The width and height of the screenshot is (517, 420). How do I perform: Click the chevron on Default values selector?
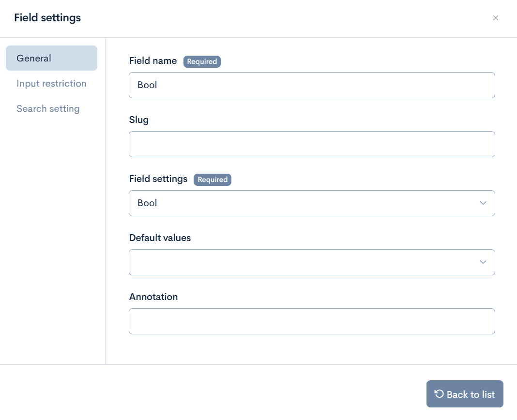(483, 262)
